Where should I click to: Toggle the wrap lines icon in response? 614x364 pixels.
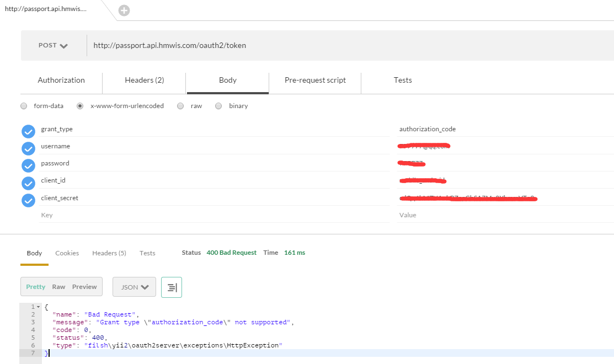pos(172,287)
